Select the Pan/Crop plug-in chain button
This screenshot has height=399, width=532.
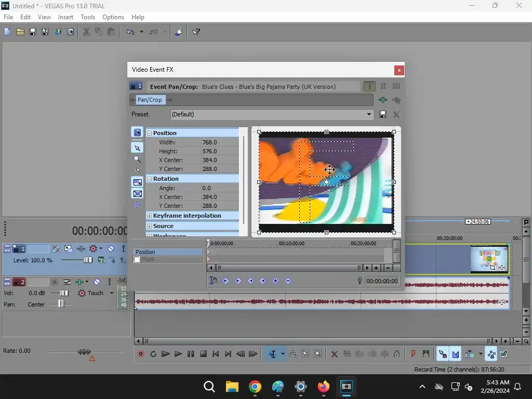pos(150,100)
